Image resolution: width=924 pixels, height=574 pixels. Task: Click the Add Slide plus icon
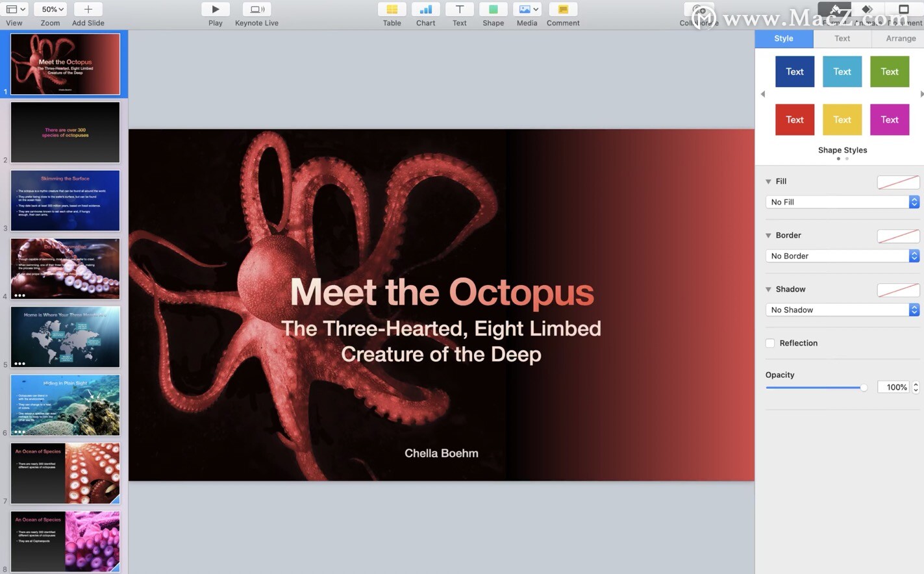(x=88, y=10)
